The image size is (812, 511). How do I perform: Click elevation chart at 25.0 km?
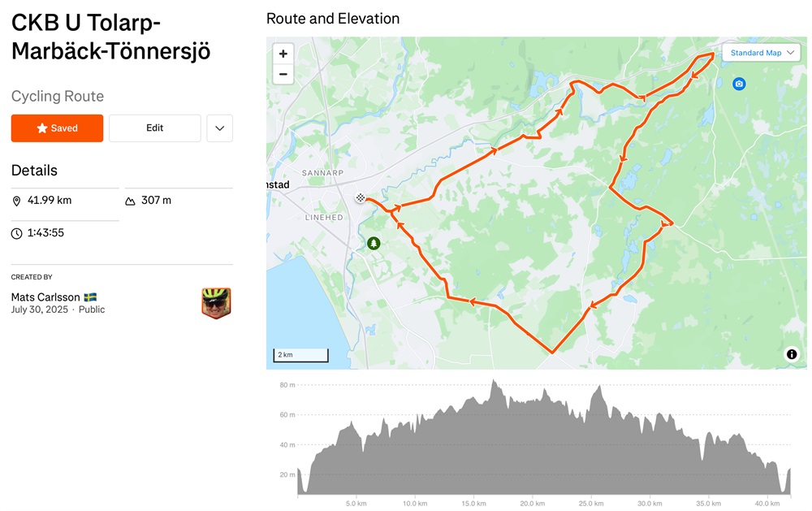point(591,440)
